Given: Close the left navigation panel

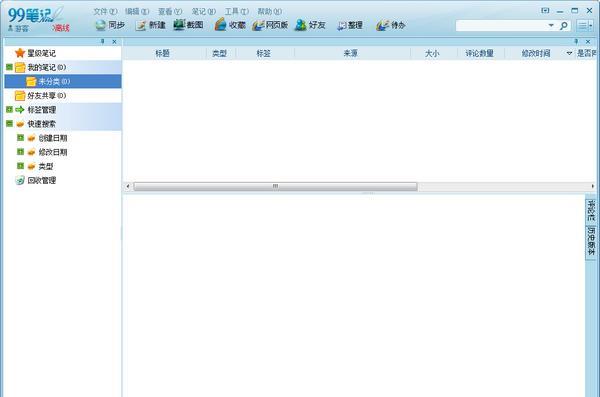Looking at the screenshot, I should [x=114, y=42].
